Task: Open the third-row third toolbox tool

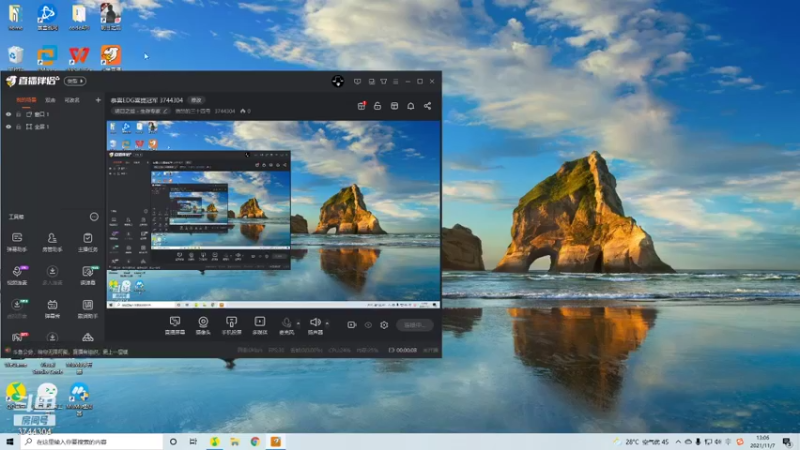Action: (x=88, y=309)
